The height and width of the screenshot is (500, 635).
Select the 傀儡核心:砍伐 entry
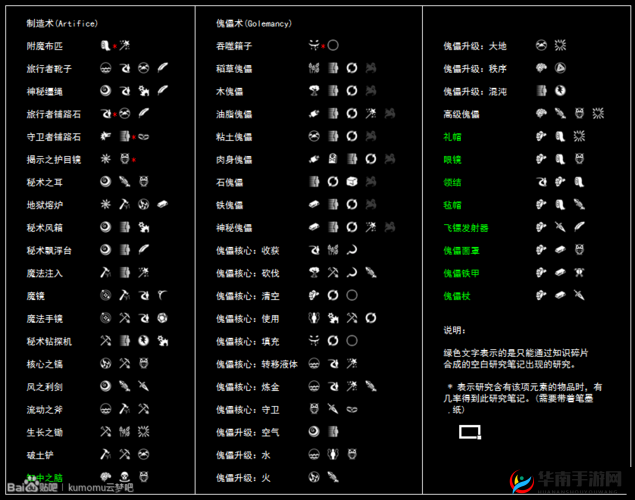[247, 273]
